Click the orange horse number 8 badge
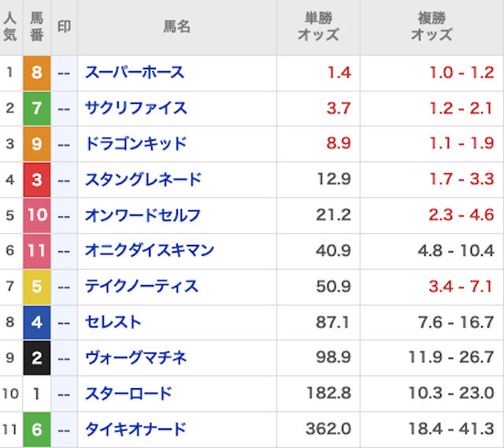This screenshot has width=504, height=448. pos(36,73)
